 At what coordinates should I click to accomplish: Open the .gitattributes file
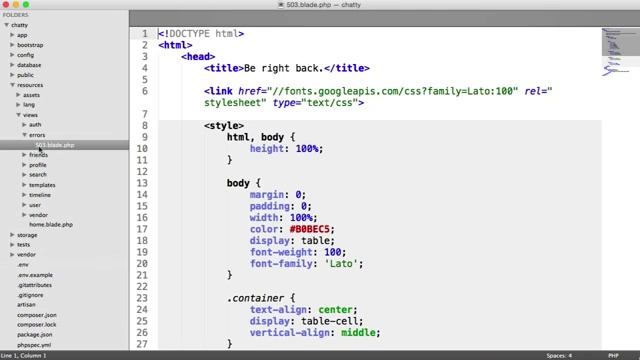[34, 285]
